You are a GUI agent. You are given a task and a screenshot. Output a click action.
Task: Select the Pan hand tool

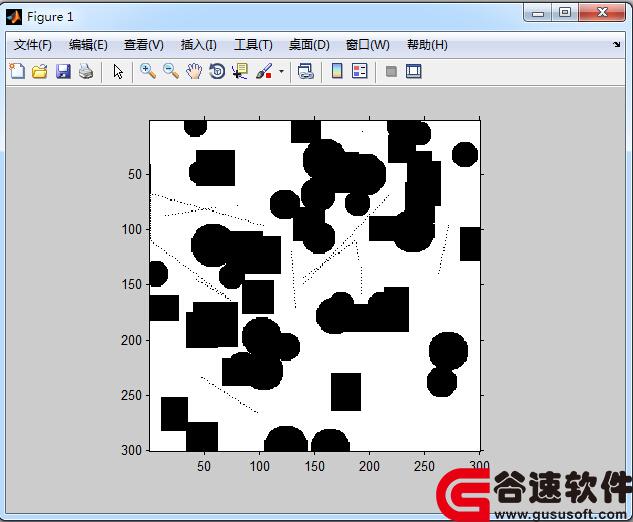pyautogui.click(x=194, y=71)
